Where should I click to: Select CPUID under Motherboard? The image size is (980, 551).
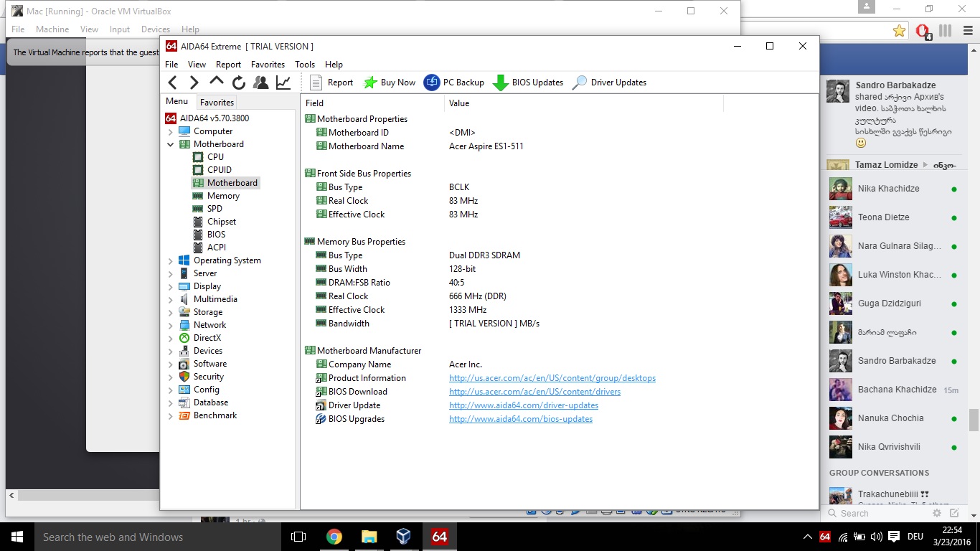click(219, 170)
